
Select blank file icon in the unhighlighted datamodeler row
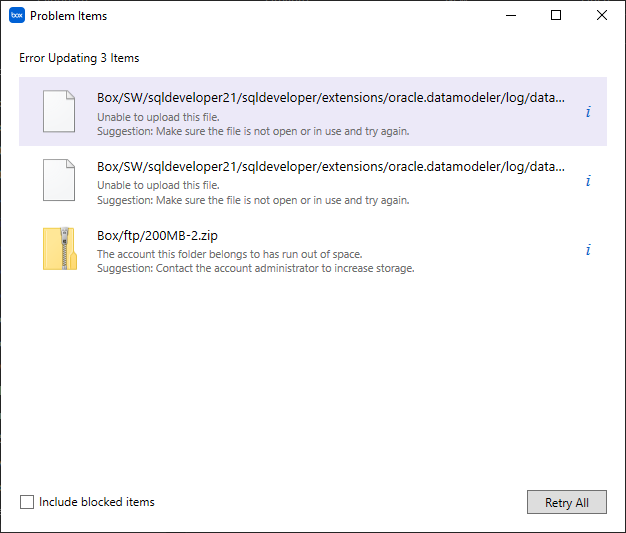click(x=59, y=180)
